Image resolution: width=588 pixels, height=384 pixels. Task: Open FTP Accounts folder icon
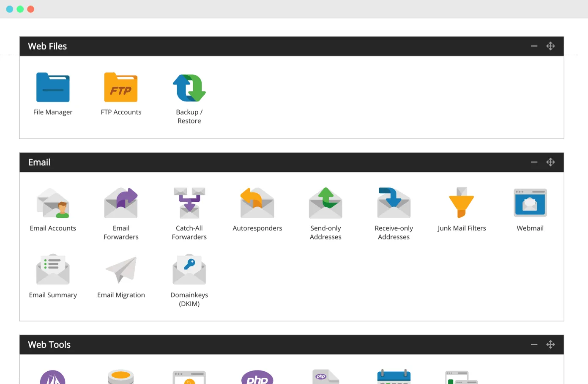(121, 87)
